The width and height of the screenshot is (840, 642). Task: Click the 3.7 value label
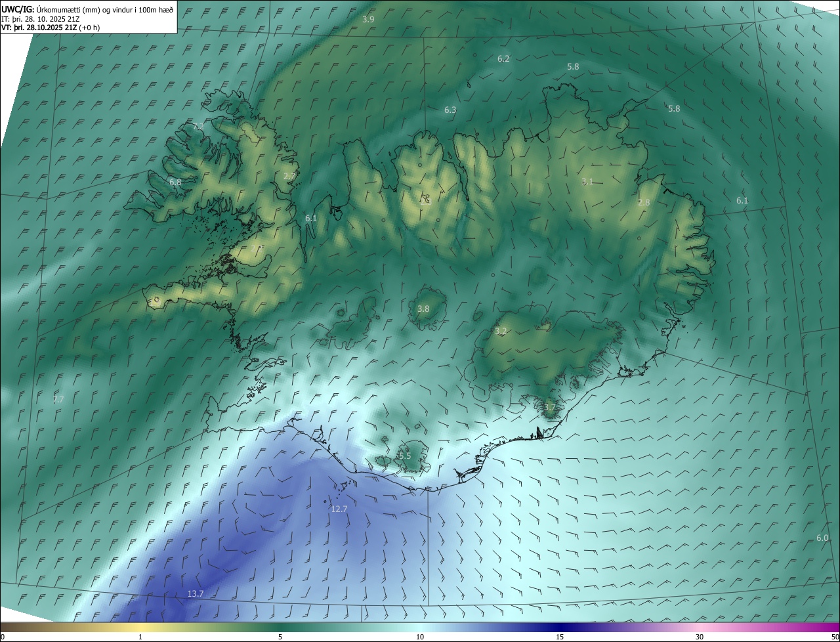click(x=550, y=408)
